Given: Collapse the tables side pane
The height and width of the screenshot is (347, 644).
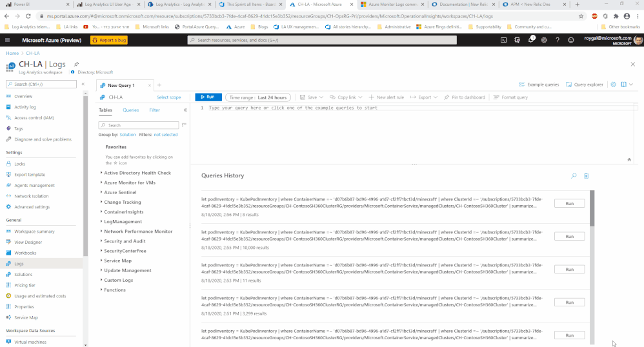Looking at the screenshot, I should (x=185, y=110).
